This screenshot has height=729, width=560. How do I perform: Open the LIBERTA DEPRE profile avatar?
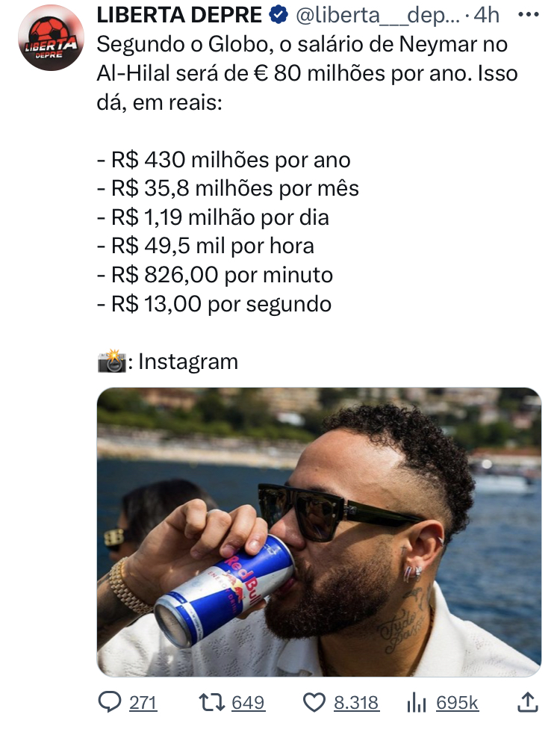(51, 37)
